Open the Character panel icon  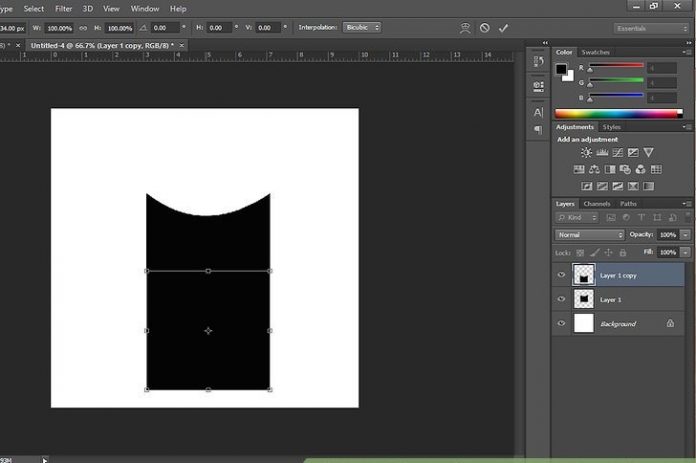538,112
